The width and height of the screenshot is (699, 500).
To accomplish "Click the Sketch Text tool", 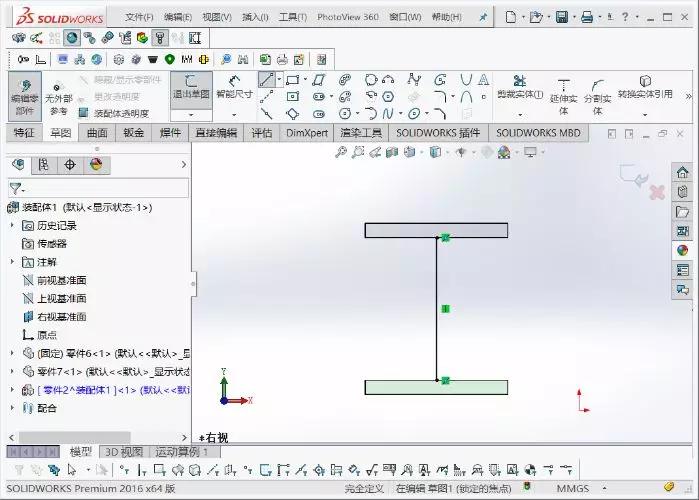I will pyautogui.click(x=483, y=80).
